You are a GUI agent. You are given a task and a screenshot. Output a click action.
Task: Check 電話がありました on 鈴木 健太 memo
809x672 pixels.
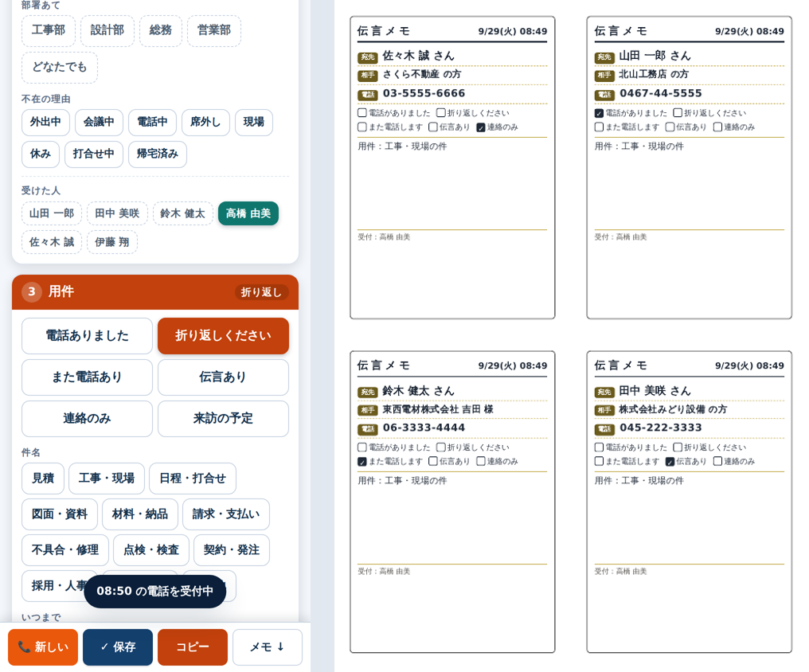[362, 447]
